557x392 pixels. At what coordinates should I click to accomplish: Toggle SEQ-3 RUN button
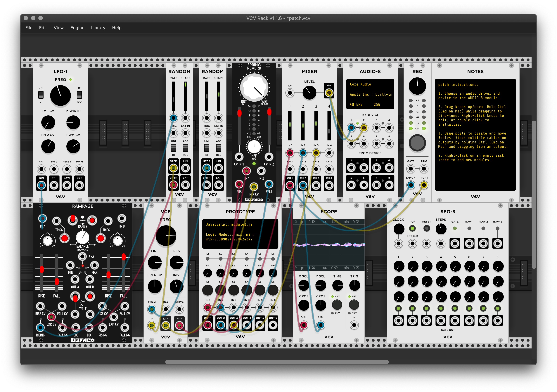[412, 228]
